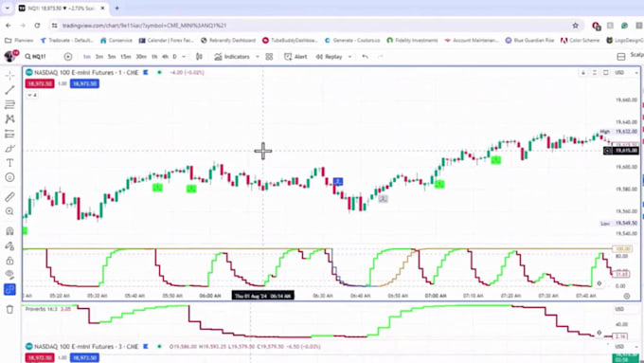The image size is (644, 363).
Task: Open chart settings gear on time axis
Action: tap(627, 296)
